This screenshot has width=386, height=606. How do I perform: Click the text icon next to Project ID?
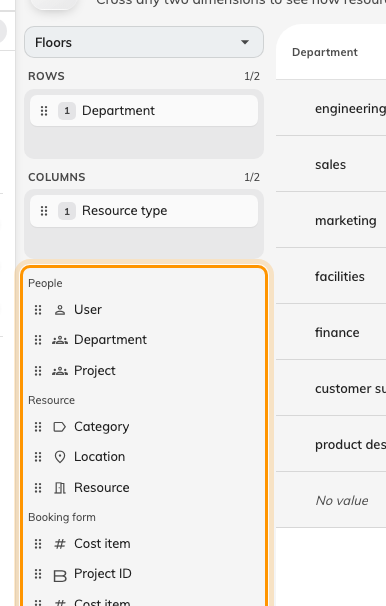coord(60,575)
